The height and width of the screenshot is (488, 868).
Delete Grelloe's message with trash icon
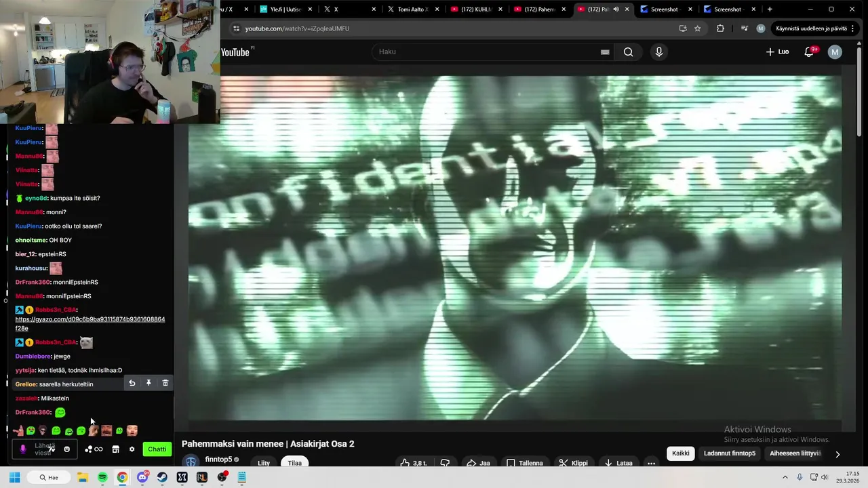[x=165, y=384]
